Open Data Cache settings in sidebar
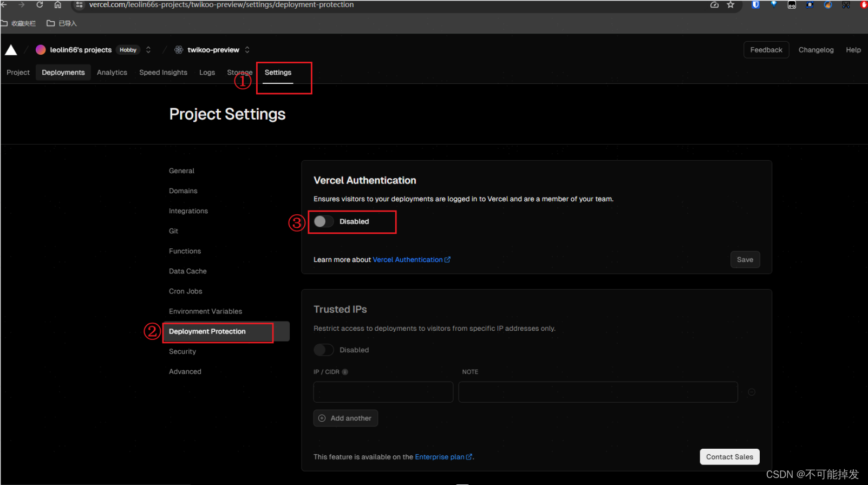Screen dimensions: 868x485 [x=188, y=271]
